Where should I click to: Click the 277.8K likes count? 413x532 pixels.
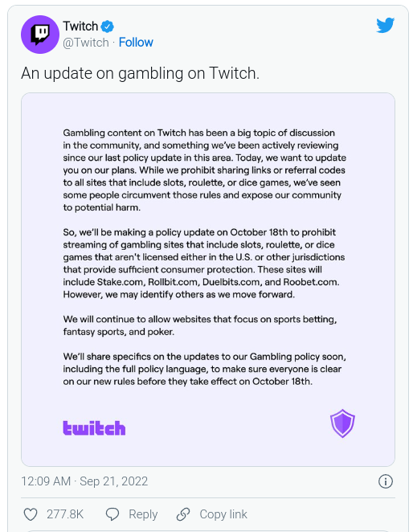65,514
